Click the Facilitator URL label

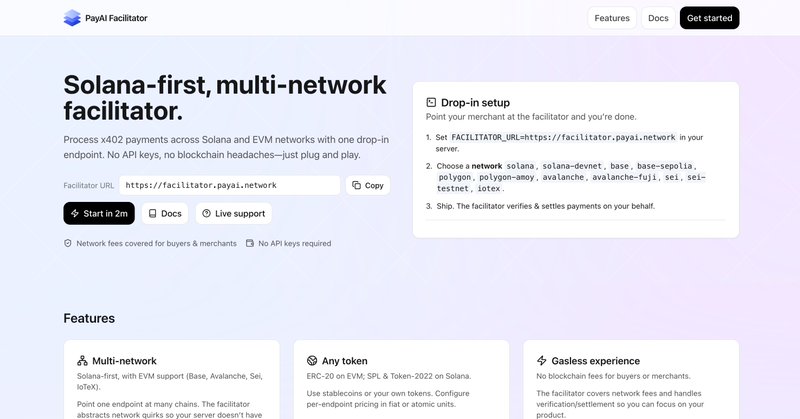(x=89, y=185)
